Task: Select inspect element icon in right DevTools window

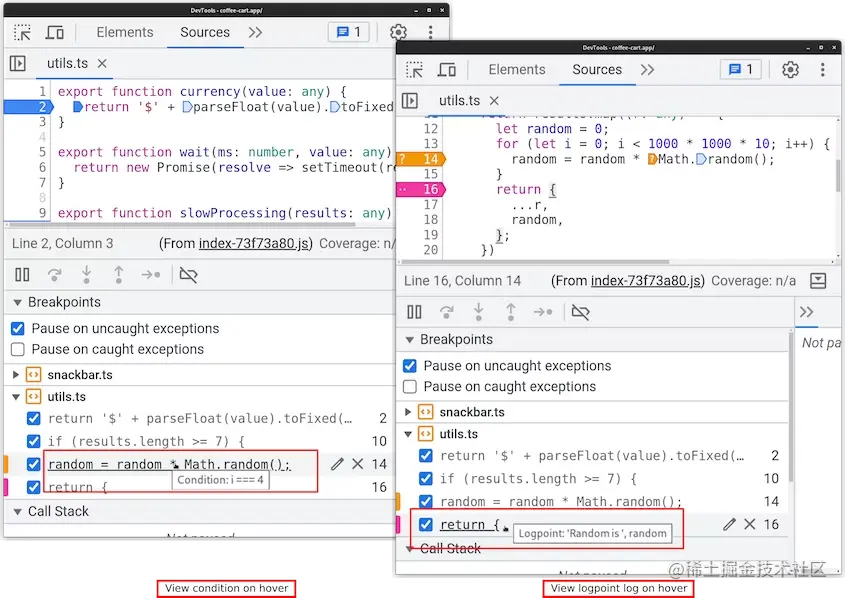Action: pos(414,70)
